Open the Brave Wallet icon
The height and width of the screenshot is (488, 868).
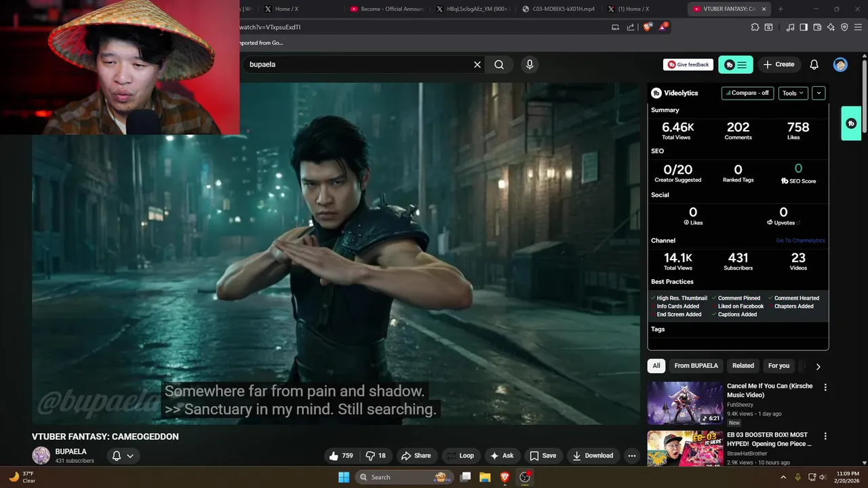point(817,27)
